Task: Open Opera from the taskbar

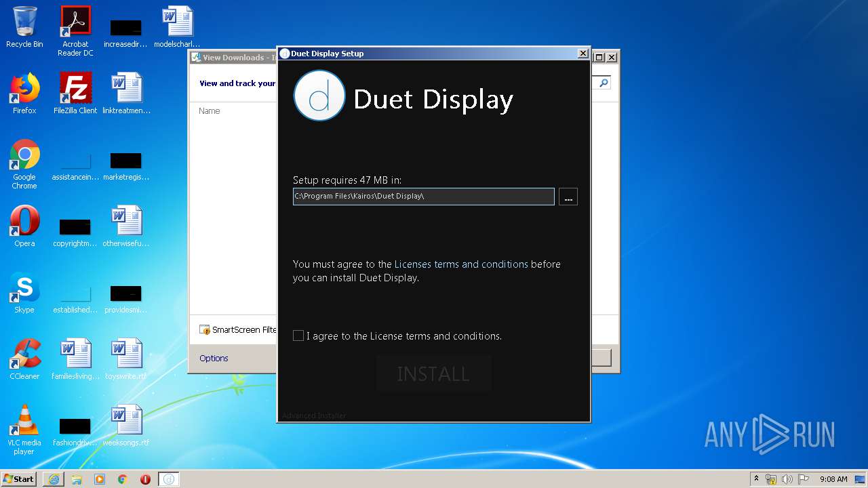Action: click(x=145, y=479)
